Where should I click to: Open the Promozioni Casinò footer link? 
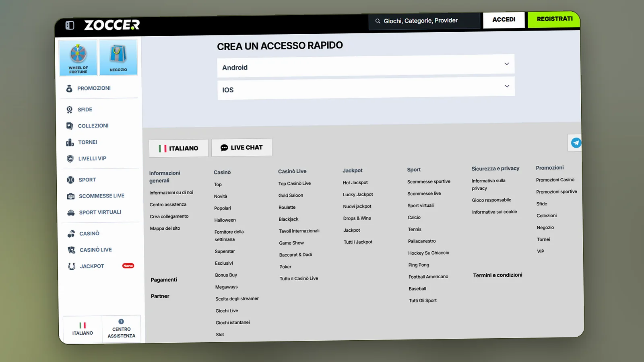[x=555, y=180]
